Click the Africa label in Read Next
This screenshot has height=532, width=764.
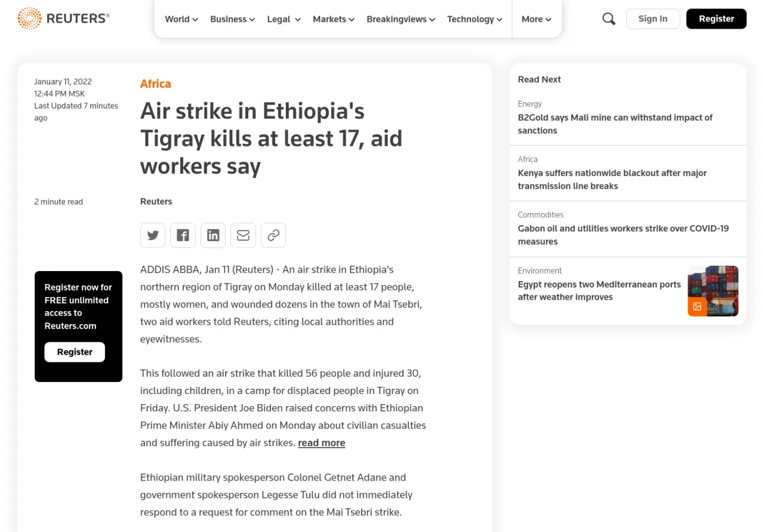(x=528, y=159)
